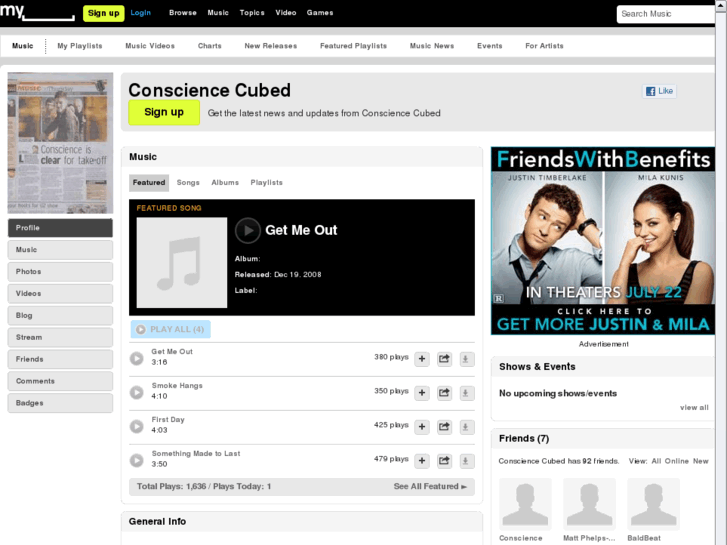
Task: Play the Something Made to Last track
Action: [x=136, y=460]
